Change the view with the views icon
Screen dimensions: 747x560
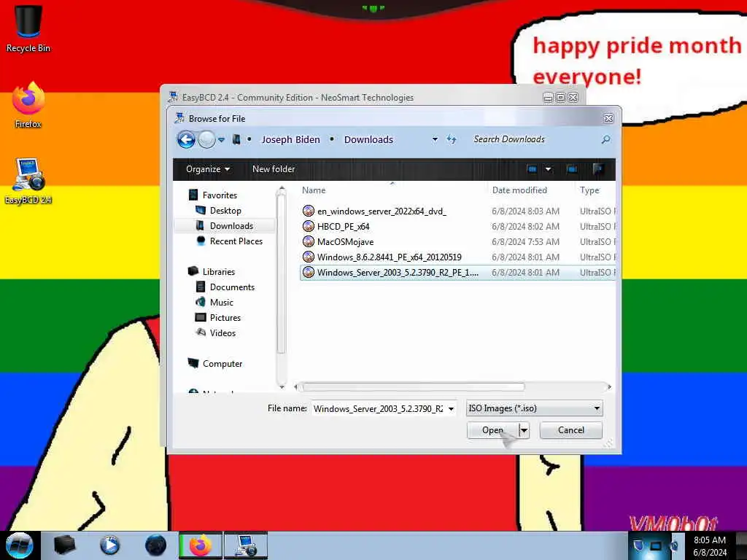pyautogui.click(x=532, y=169)
